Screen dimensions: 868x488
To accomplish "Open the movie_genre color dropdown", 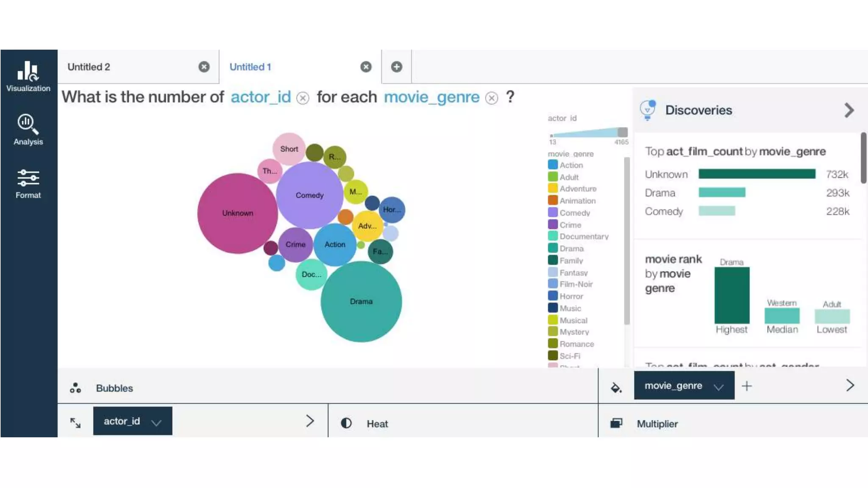I will (x=718, y=386).
